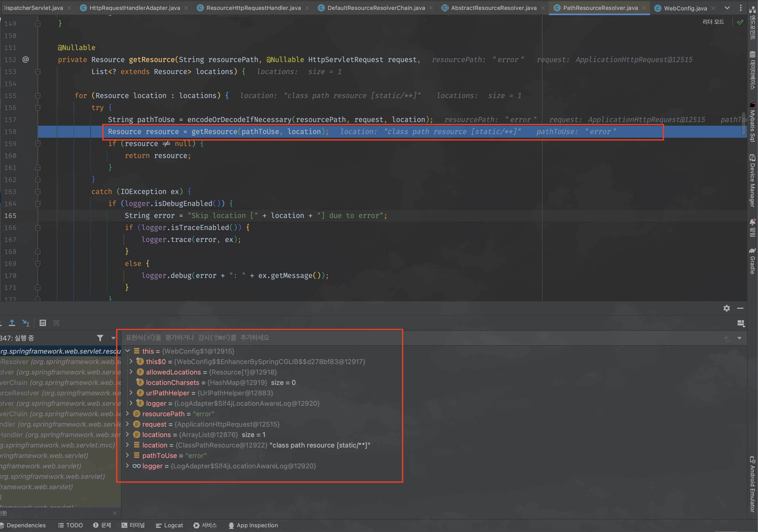Open the Logcat tool window
Screen dimensions: 758x532
(x=169, y=525)
